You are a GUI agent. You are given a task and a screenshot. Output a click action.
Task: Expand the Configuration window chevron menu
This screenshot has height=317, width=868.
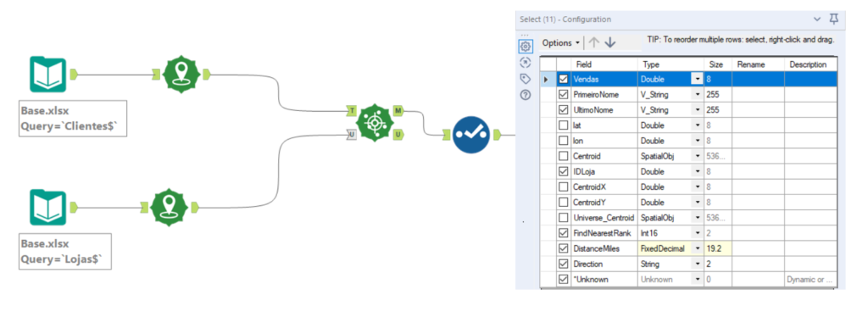coord(817,19)
